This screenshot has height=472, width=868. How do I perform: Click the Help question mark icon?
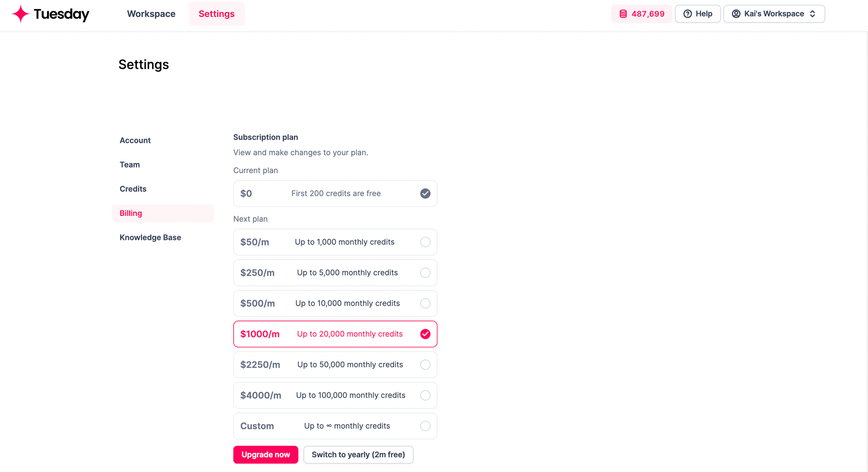pos(687,14)
